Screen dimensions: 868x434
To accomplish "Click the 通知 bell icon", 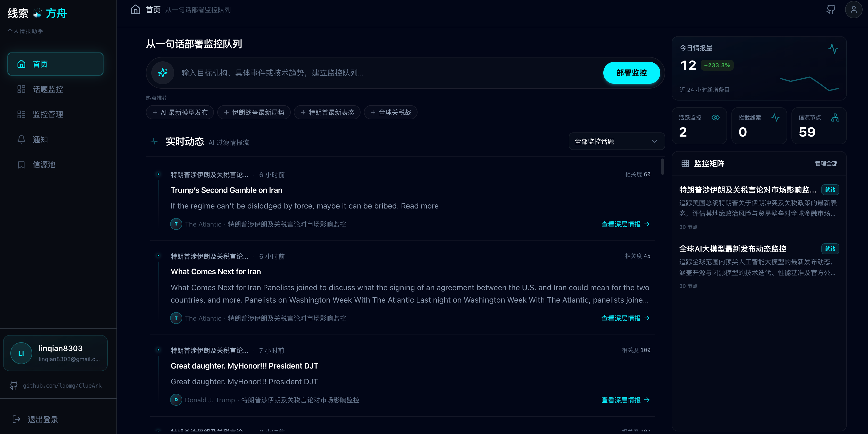I will (x=21, y=139).
